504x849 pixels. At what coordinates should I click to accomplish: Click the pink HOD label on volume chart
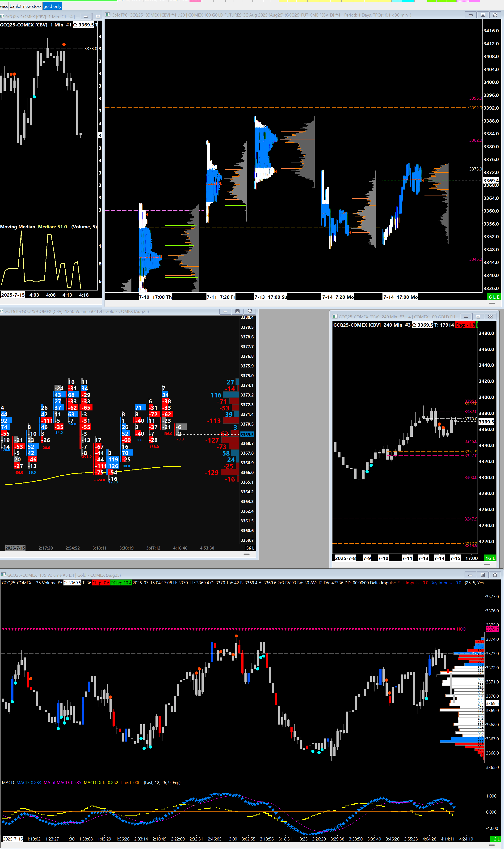click(x=461, y=629)
